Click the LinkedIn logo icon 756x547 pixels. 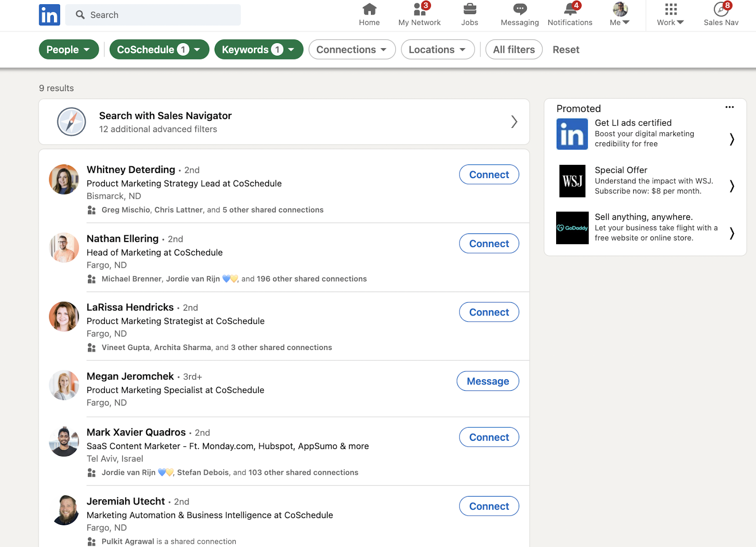coord(49,15)
